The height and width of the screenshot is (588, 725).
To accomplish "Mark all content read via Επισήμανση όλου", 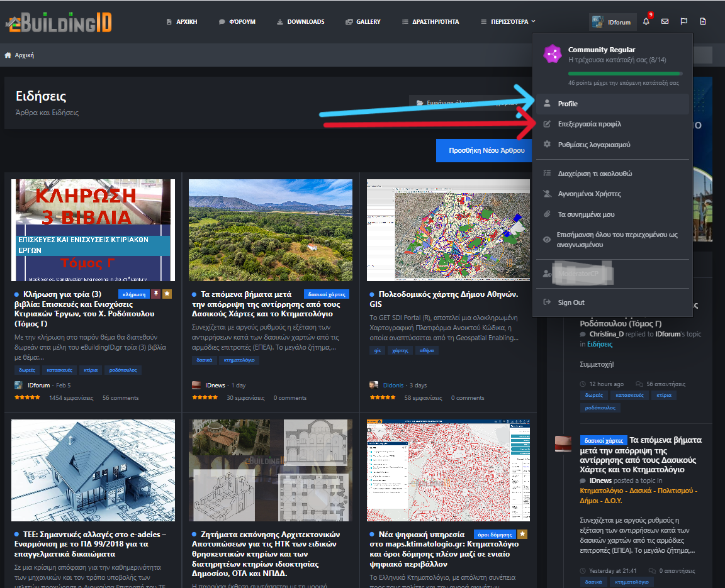I will [x=617, y=240].
